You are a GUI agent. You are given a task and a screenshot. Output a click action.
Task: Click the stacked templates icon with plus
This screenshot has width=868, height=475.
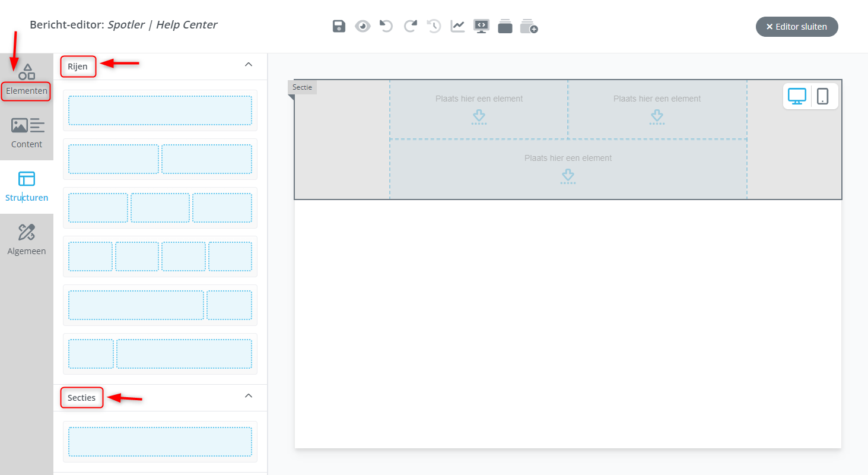[529, 27]
